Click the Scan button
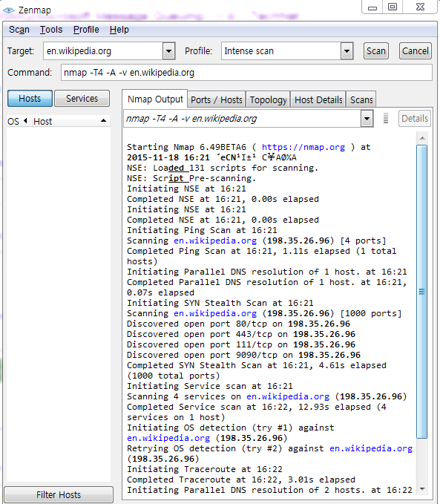 coord(376,51)
